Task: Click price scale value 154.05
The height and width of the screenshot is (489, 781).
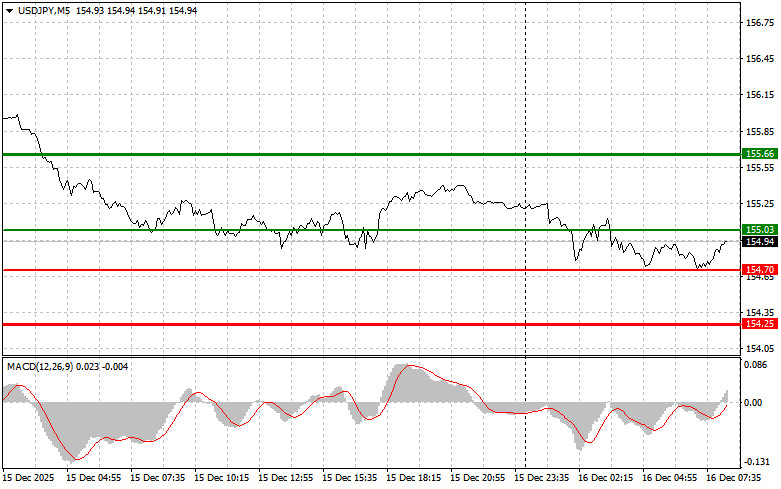Action: 760,349
